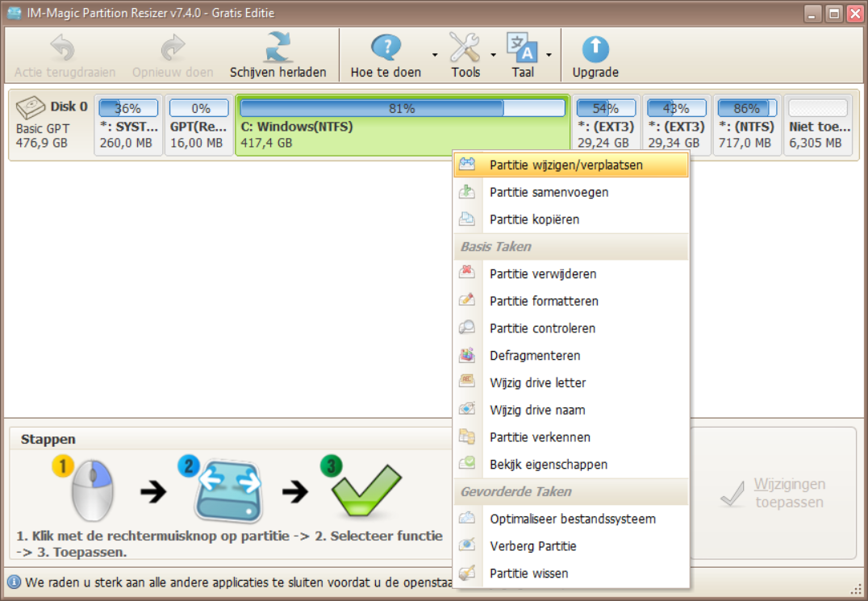868x601 pixels.
Task: Select the Disk 0 Basic GPT entry
Action: click(x=52, y=125)
